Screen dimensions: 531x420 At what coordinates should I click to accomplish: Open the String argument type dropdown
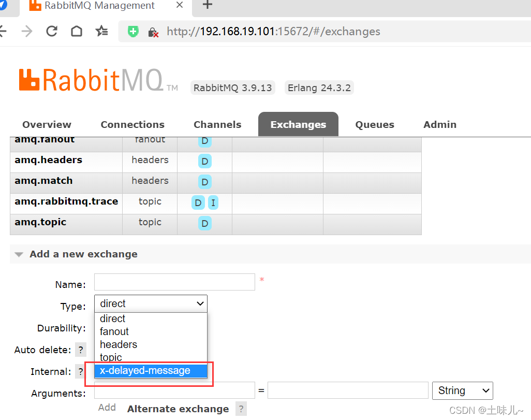click(x=462, y=391)
